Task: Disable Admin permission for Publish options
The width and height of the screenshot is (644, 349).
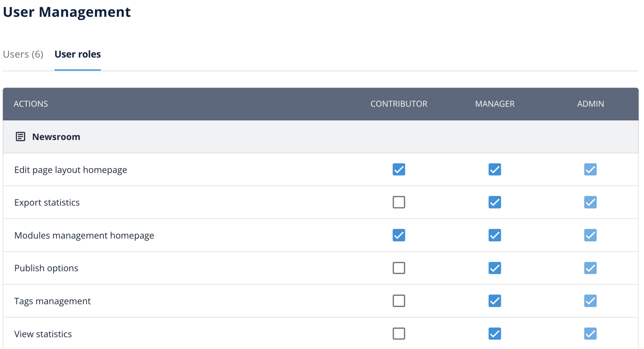Action: pyautogui.click(x=590, y=268)
